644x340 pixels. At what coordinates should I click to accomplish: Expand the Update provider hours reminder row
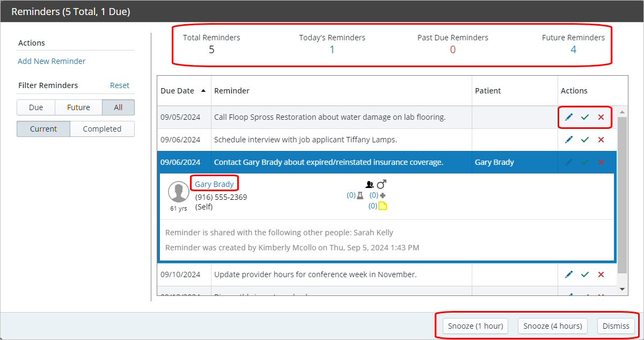point(315,274)
